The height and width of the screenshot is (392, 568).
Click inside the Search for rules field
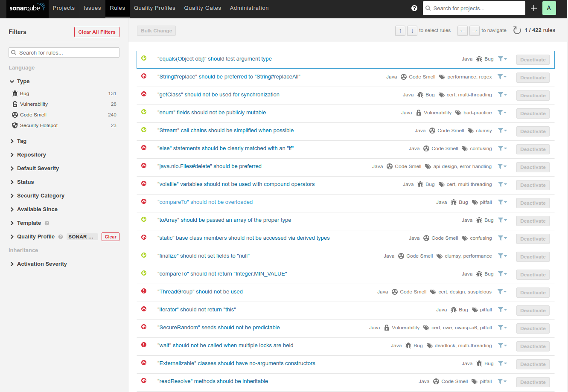tap(64, 52)
